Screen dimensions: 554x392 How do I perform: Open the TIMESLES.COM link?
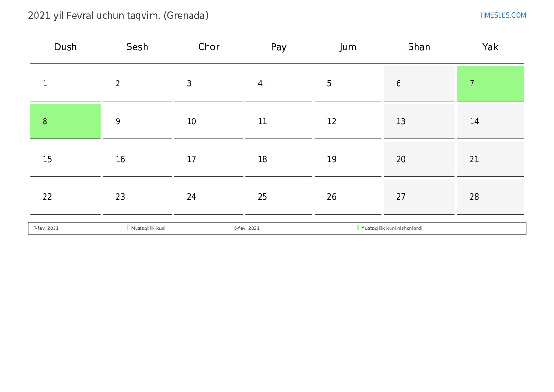coord(502,15)
